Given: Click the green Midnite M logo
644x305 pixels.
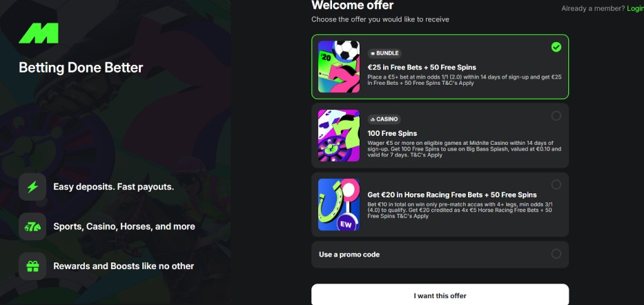Looking at the screenshot, I should (x=39, y=33).
